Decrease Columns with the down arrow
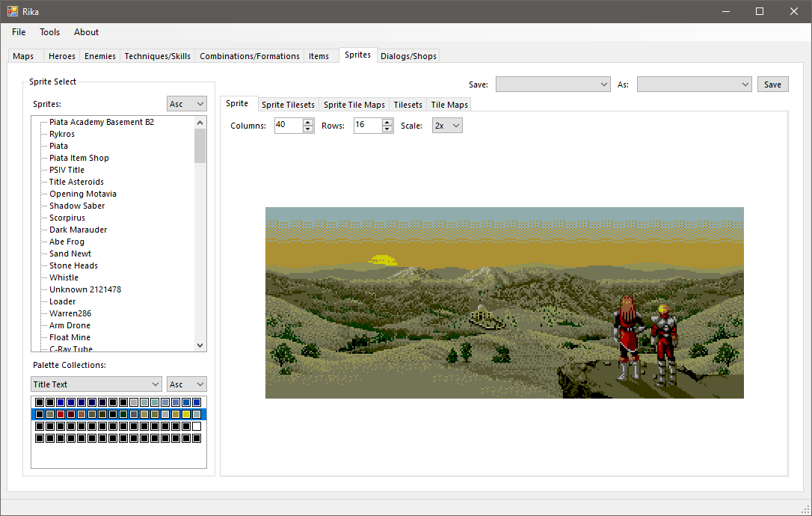The width and height of the screenshot is (812, 516). tap(307, 129)
